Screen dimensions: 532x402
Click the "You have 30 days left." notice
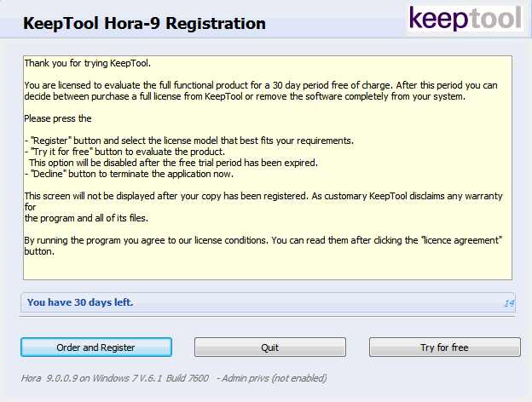(80, 302)
